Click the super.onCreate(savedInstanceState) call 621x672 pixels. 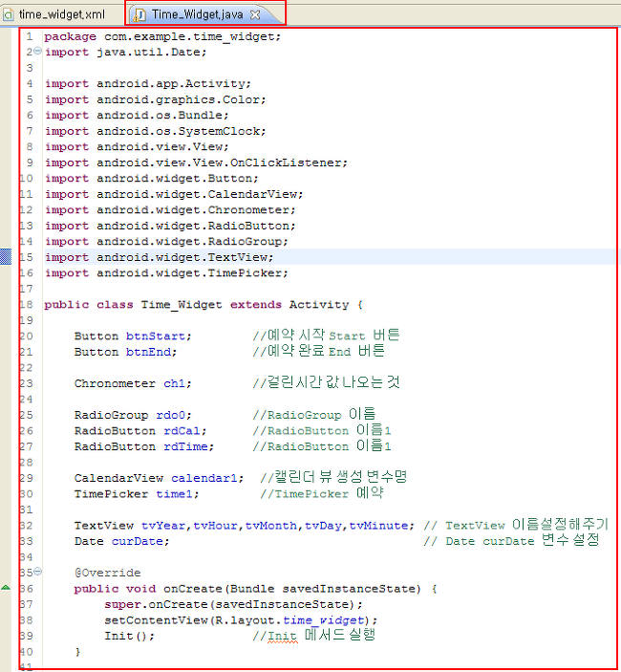coord(233,605)
